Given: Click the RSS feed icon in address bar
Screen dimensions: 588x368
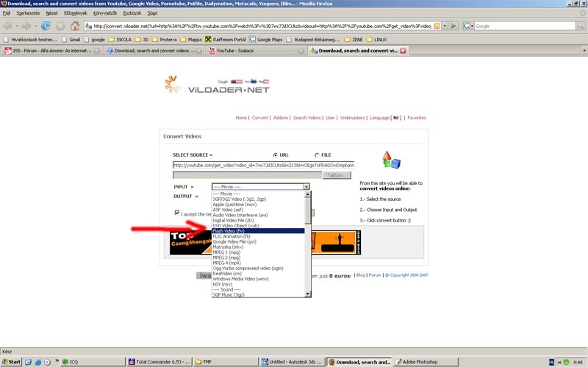Looking at the screenshot, I should coord(437,26).
